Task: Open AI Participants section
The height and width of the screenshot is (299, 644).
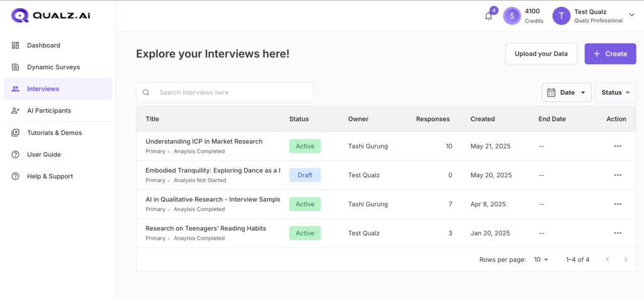Action: coord(48,111)
